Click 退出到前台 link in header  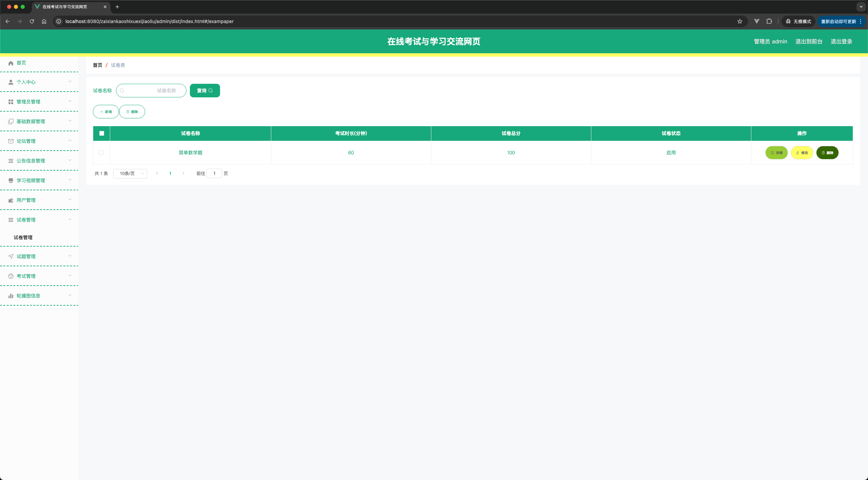pos(809,41)
